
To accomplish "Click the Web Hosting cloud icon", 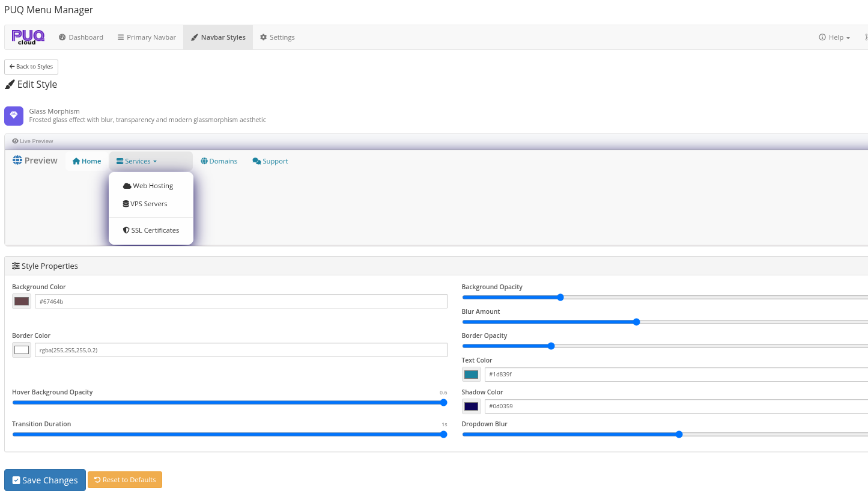I will [126, 185].
